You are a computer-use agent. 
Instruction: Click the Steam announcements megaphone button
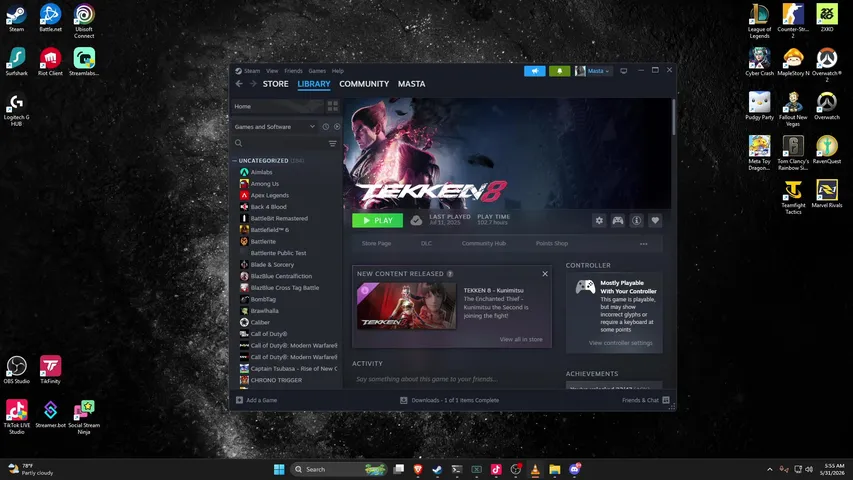(534, 71)
